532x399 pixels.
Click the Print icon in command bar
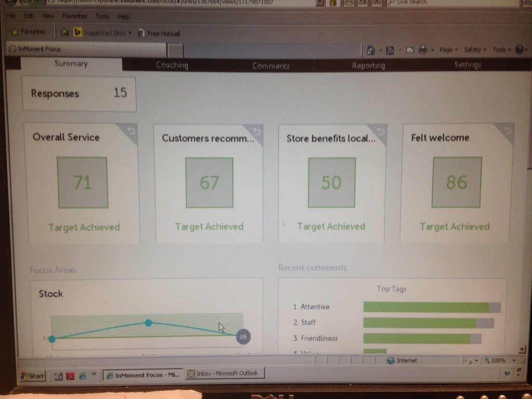point(423,50)
